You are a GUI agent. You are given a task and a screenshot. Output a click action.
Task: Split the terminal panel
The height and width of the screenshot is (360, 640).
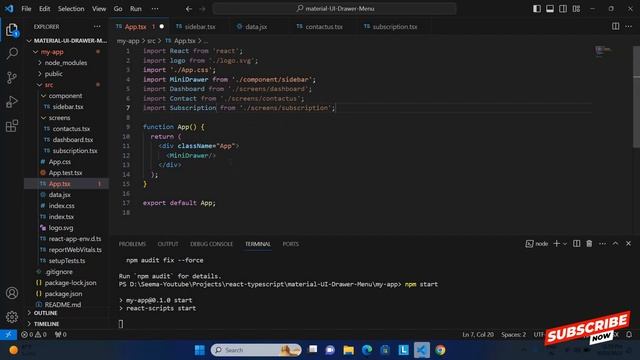click(576, 244)
